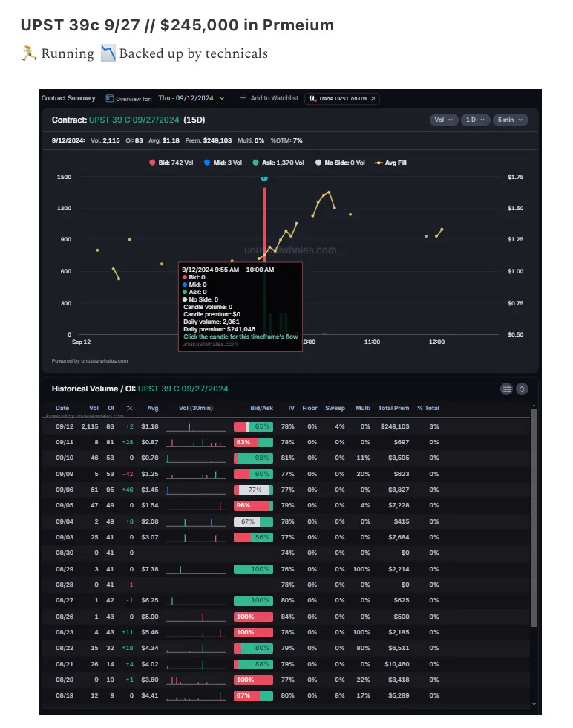Click the Add to Watchlist plus icon
Image resolution: width=573 pixels, height=728 pixels.
point(243,98)
